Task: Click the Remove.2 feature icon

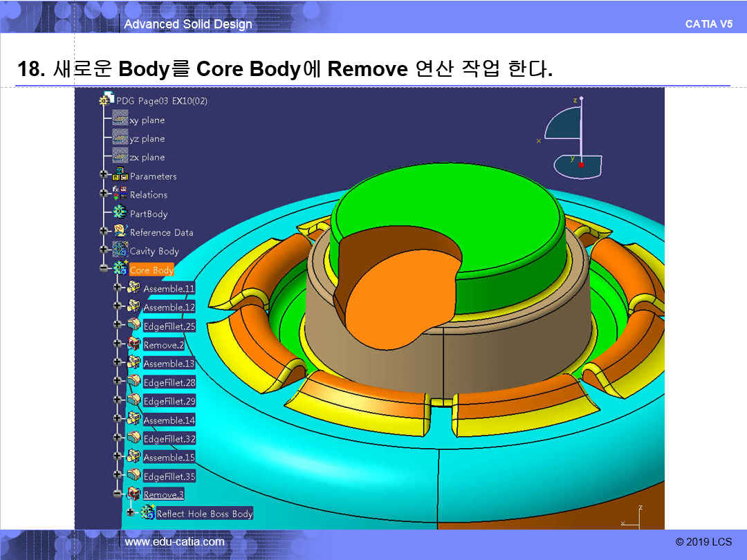Action: 133,344
